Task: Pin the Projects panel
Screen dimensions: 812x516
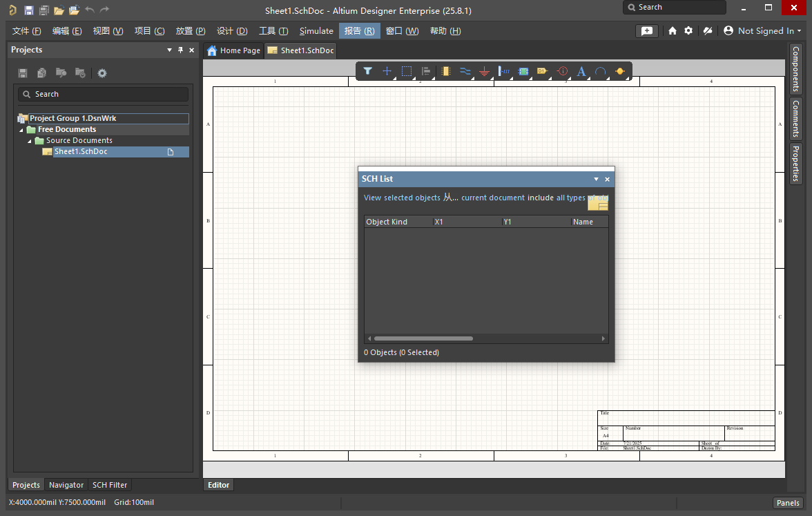Action: 181,50
